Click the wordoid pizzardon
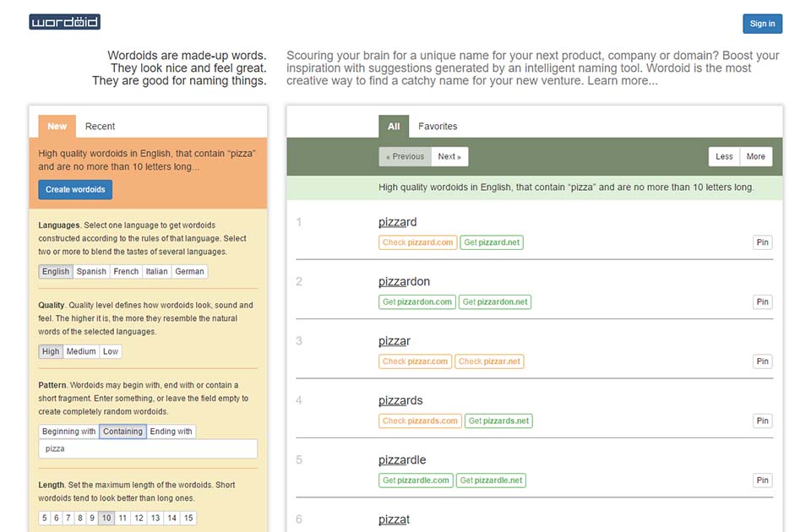 pos(404,282)
